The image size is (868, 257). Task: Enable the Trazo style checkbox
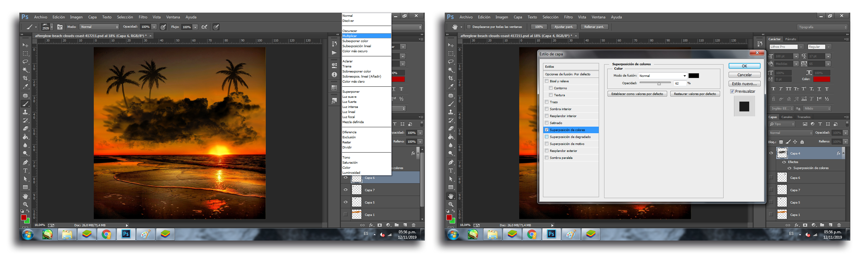[546, 102]
